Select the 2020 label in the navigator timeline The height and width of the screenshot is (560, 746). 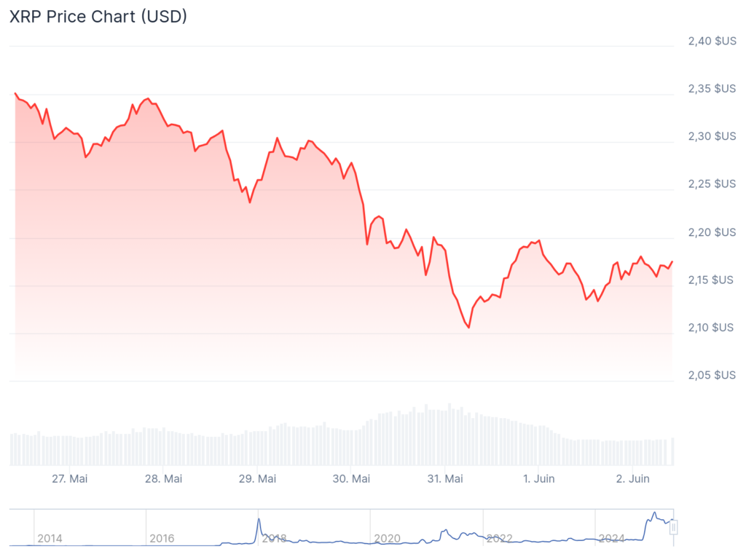387,539
